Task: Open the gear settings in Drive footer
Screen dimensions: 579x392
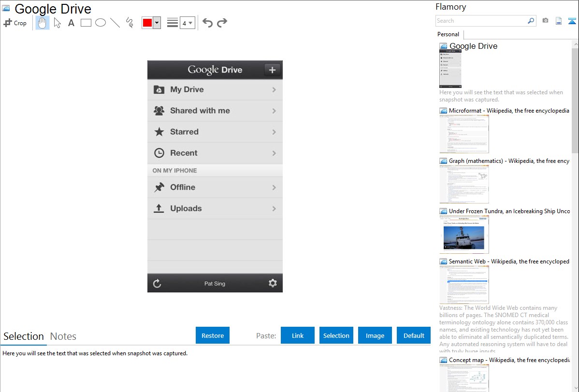Action: (273, 283)
